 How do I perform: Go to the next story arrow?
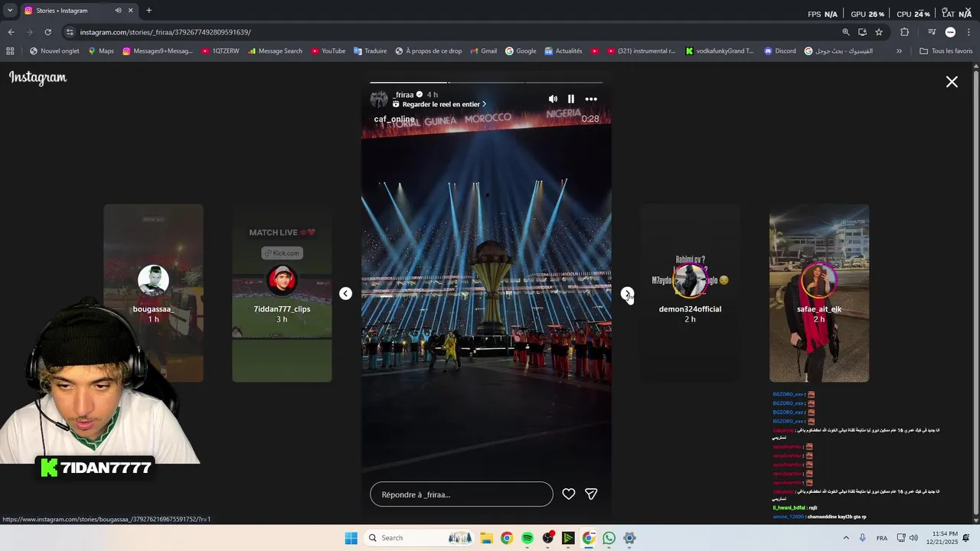click(x=627, y=294)
